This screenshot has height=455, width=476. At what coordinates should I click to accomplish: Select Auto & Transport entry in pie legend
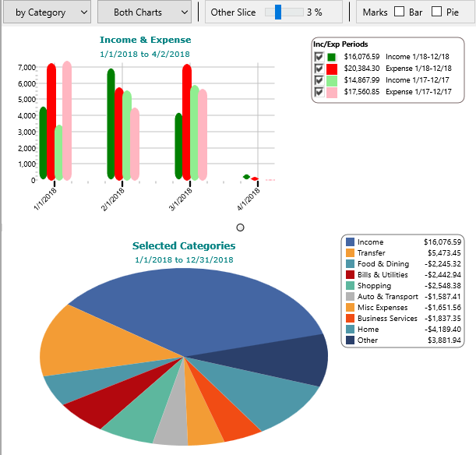[403, 297]
